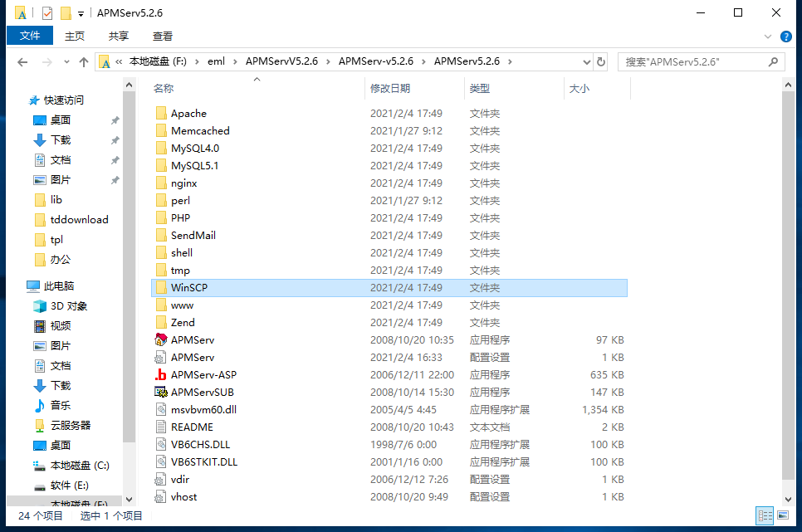Open quick access toolbar customize dropdown

point(81,14)
